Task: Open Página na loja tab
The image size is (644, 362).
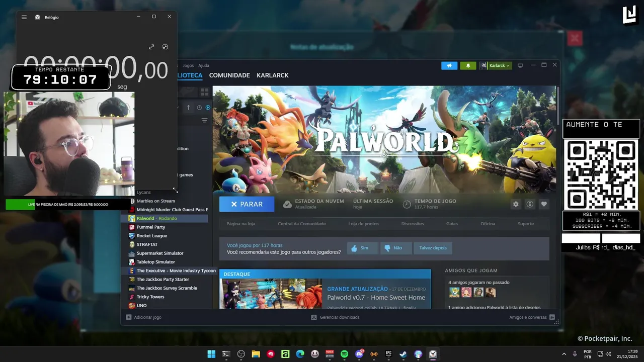Action: pos(241,224)
